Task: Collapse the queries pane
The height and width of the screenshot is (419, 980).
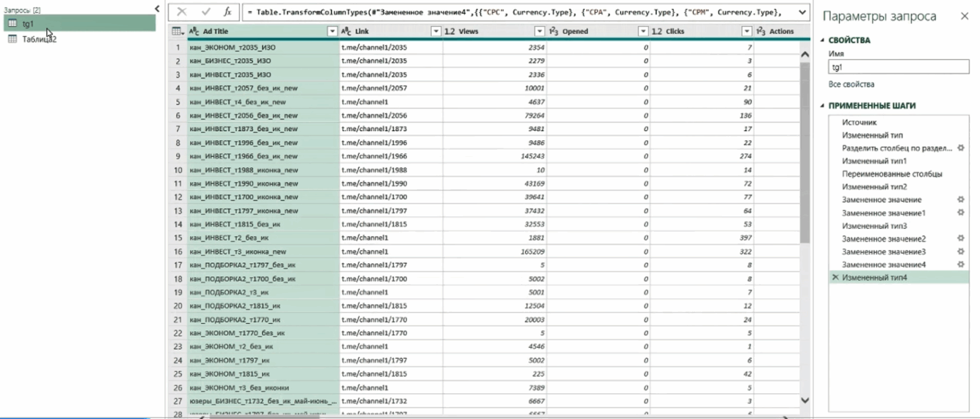Action: pos(157,8)
